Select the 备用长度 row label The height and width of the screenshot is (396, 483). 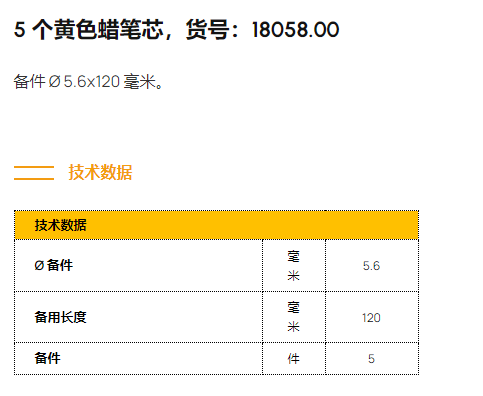pyautogui.click(x=60, y=317)
